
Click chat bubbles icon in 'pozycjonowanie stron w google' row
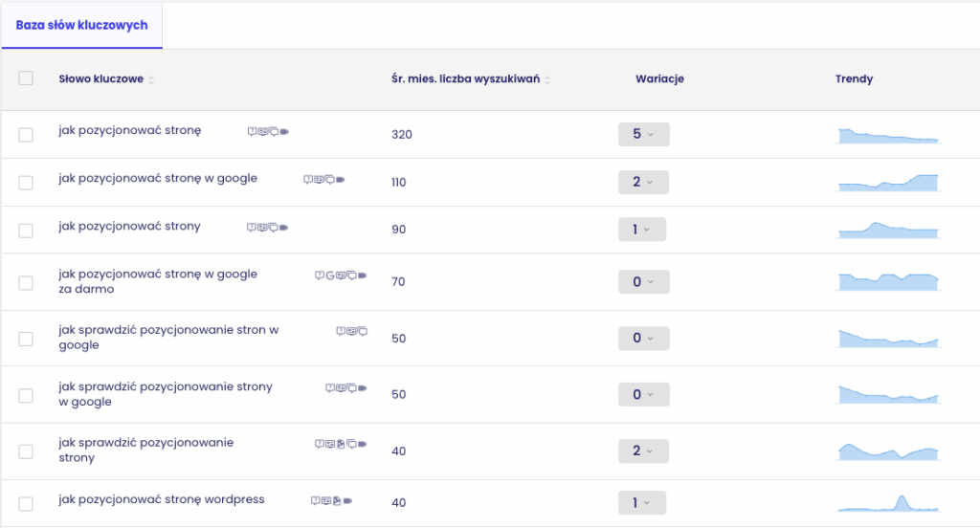coord(362,331)
